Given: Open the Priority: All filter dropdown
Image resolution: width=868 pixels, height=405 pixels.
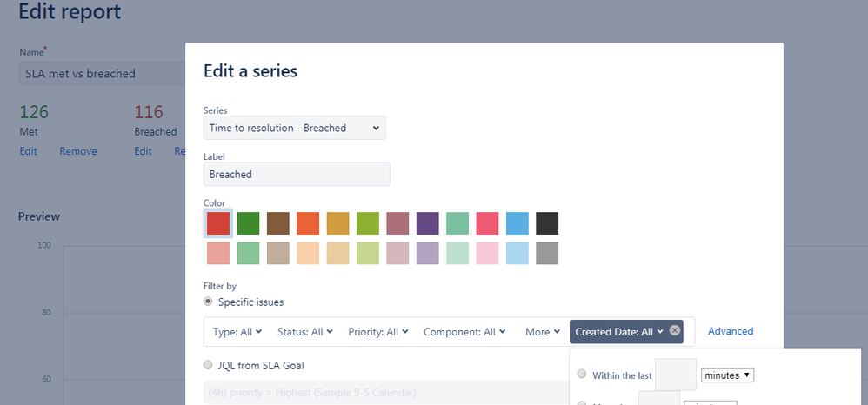Looking at the screenshot, I should click(378, 332).
